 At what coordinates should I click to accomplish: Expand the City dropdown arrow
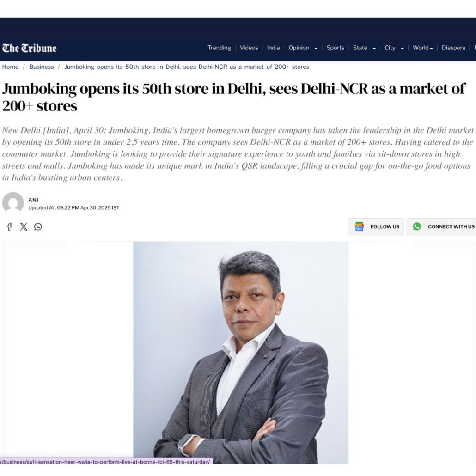402,48
